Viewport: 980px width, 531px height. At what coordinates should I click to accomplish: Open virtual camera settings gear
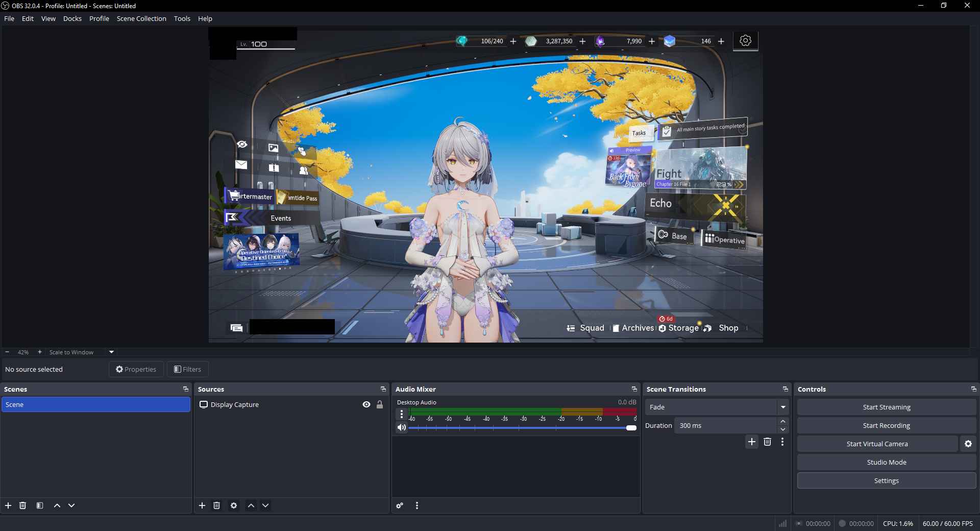968,444
